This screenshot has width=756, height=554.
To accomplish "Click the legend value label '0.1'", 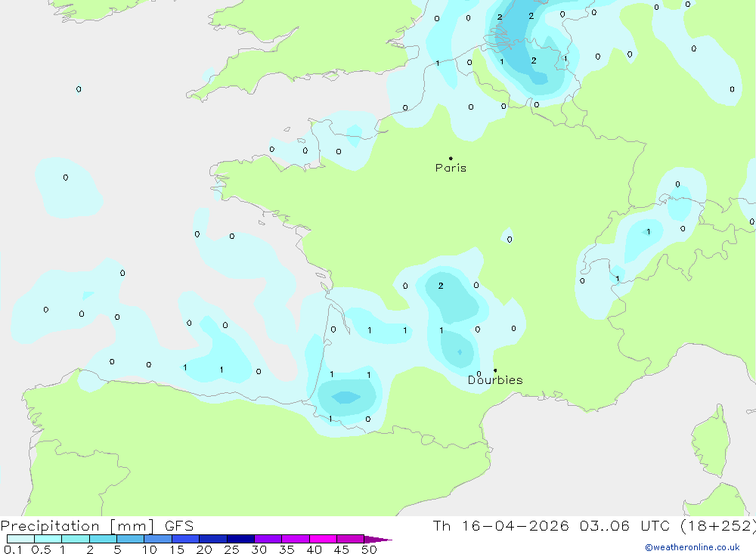I will tap(13, 549).
